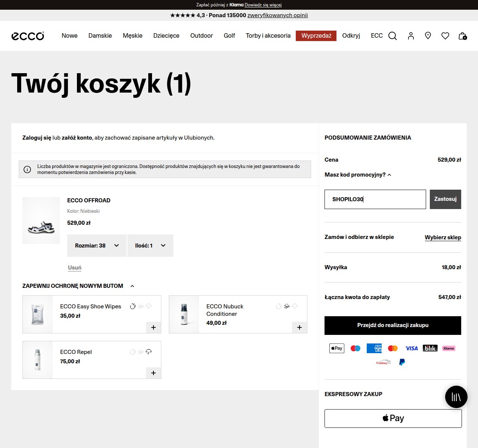This screenshot has width=478, height=448.
Task: Click the ECCO logo
Action: [28, 36]
